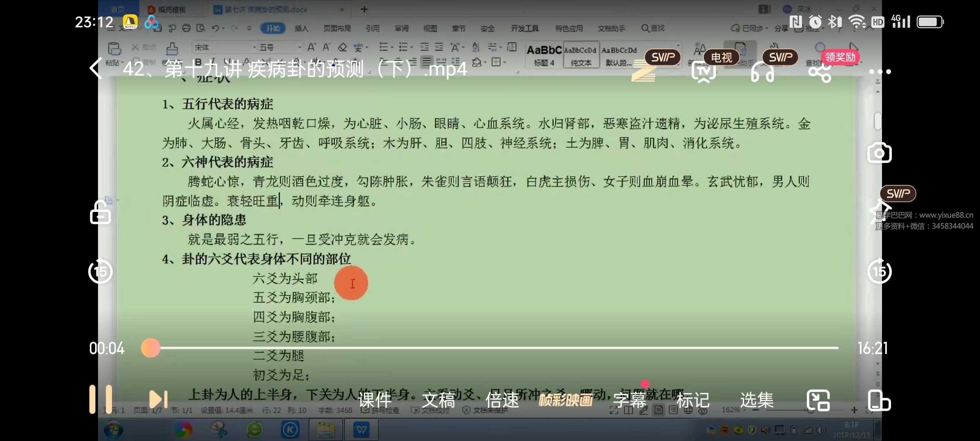Tap the back arrow beside video title

(x=96, y=69)
